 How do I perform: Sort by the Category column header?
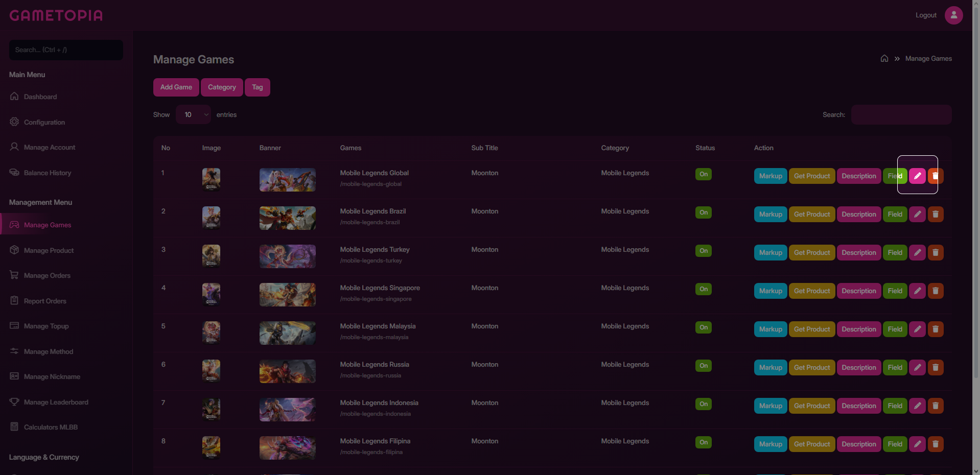tap(615, 148)
